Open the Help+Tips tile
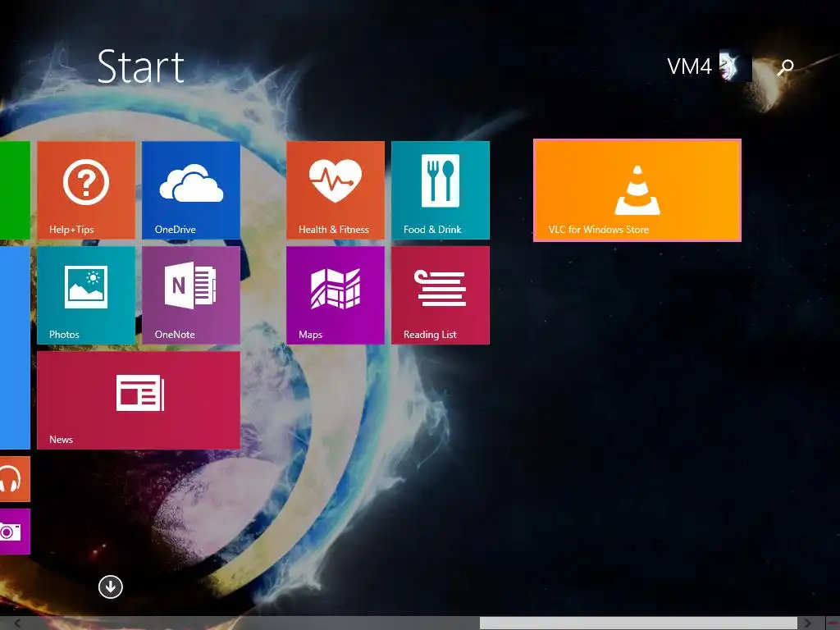The width and height of the screenshot is (840, 630). (85, 190)
